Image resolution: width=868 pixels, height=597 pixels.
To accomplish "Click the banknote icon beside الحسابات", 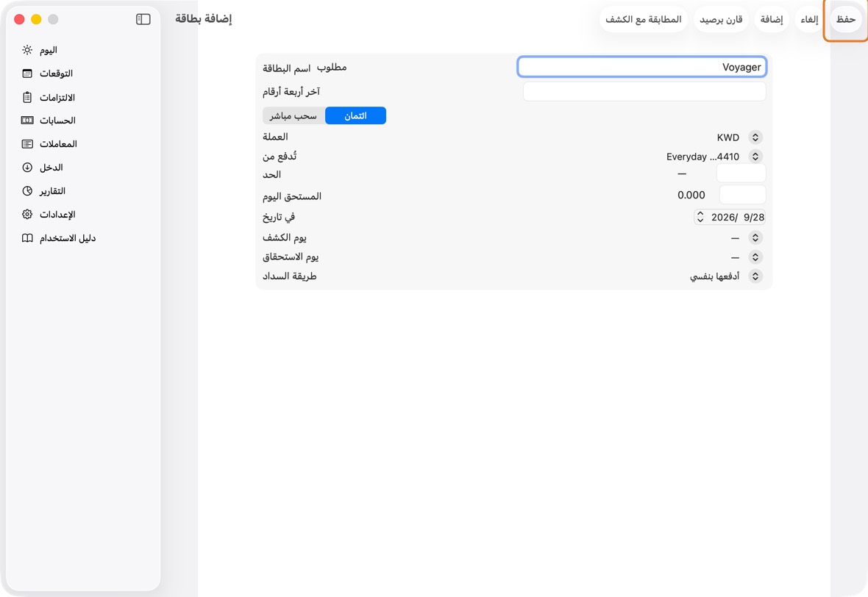I will 27,120.
